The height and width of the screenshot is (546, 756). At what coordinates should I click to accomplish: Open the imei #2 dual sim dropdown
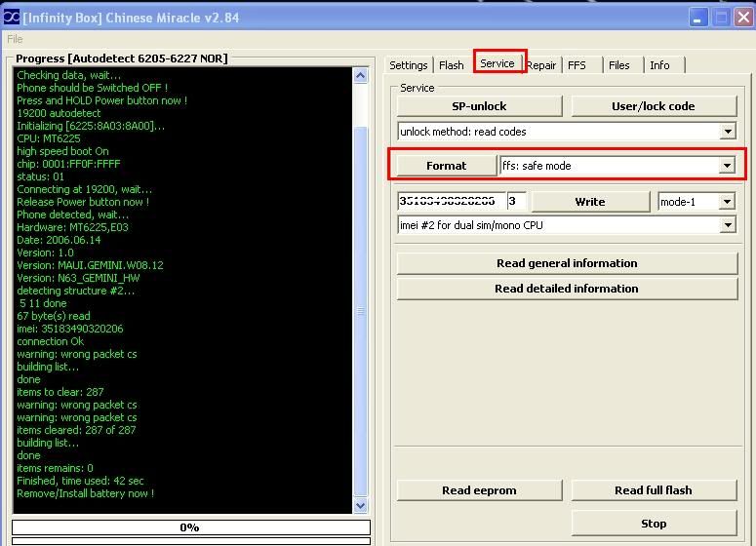728,225
